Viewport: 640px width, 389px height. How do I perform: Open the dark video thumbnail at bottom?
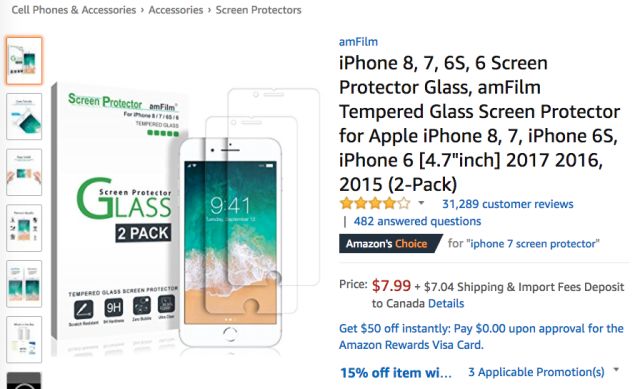(x=24, y=380)
